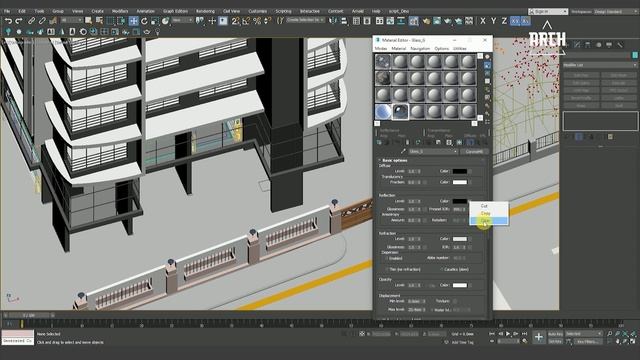Restrict transform to Y axis

(x=493, y=21)
